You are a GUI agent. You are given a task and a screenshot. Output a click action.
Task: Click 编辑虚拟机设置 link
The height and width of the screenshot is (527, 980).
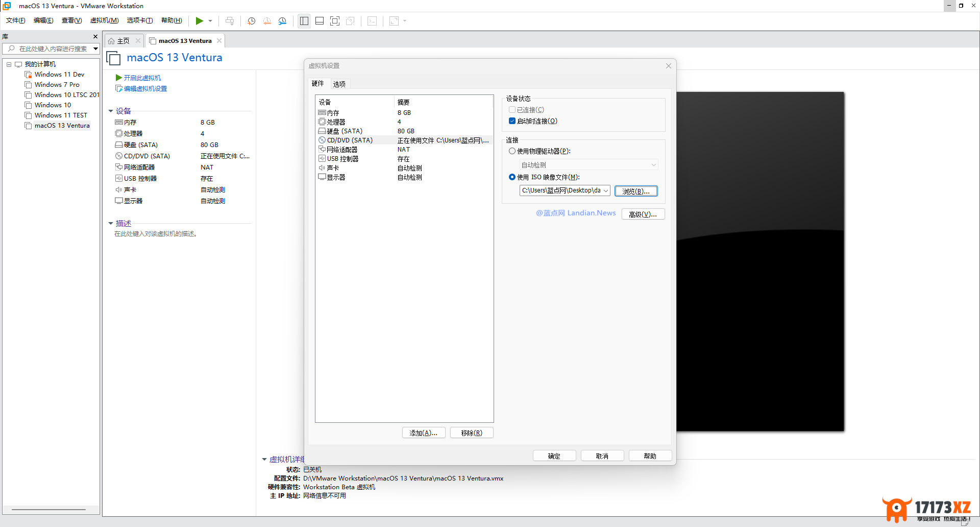tap(145, 89)
